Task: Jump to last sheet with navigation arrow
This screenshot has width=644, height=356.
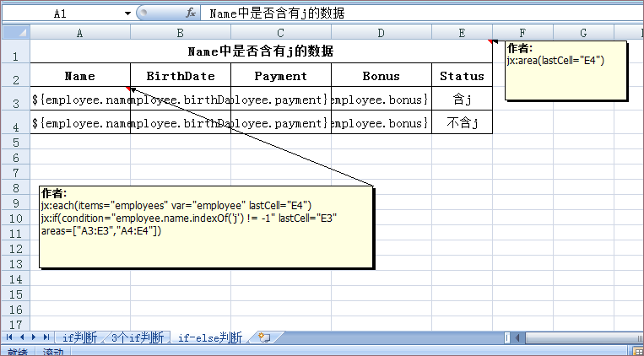Action: 45,337
